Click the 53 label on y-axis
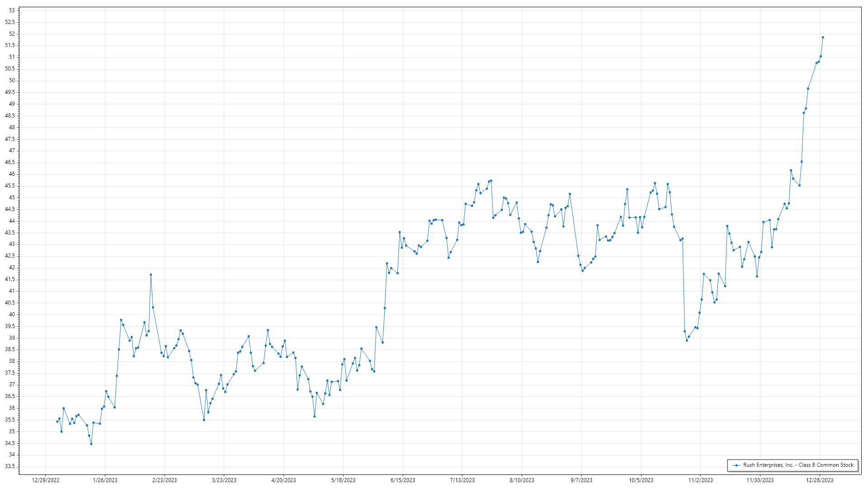 12,10
